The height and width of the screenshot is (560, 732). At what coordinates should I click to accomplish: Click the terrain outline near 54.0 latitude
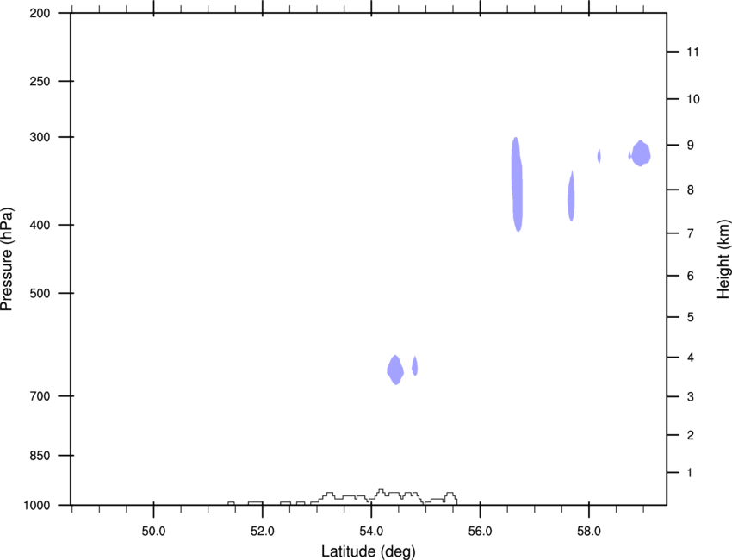[371, 498]
